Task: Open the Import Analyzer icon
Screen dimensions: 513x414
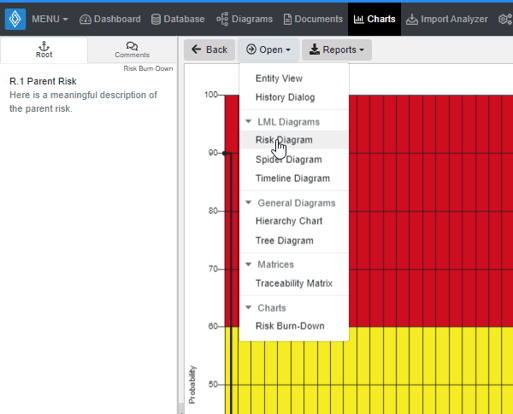Action: 412,19
